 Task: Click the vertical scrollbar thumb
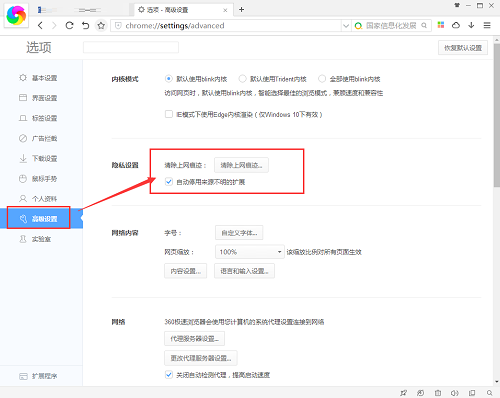tap(497, 115)
